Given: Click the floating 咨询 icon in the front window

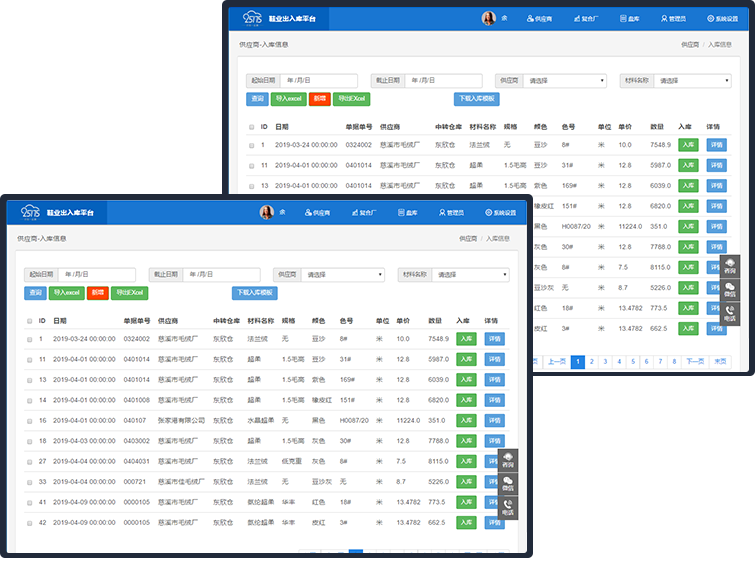Looking at the screenshot, I should point(508,459).
